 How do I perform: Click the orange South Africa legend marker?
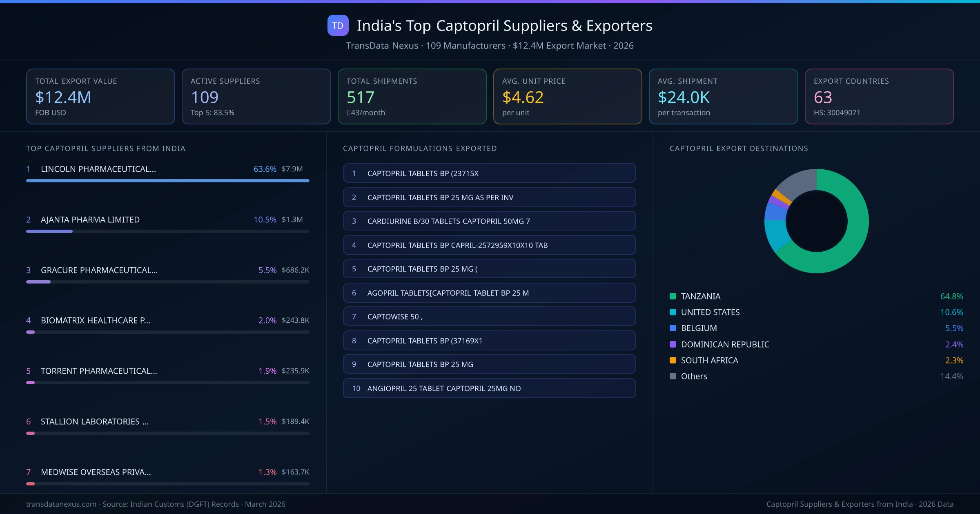coord(672,360)
